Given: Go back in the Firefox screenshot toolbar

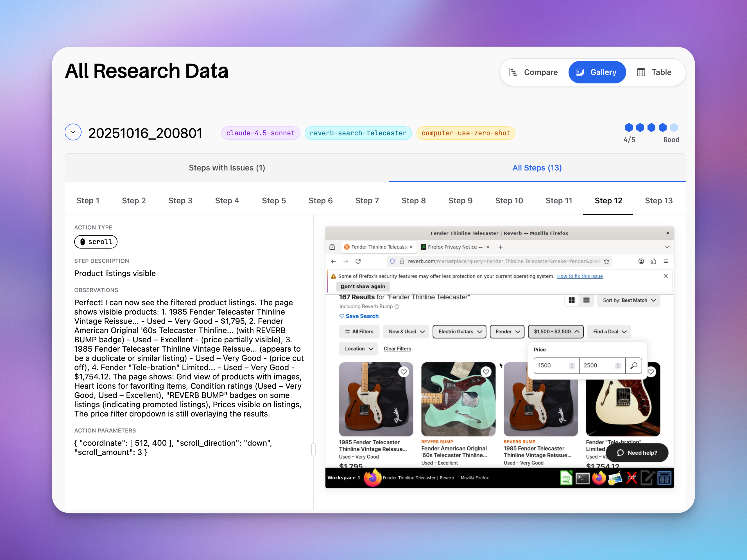Looking at the screenshot, I should 334,261.
